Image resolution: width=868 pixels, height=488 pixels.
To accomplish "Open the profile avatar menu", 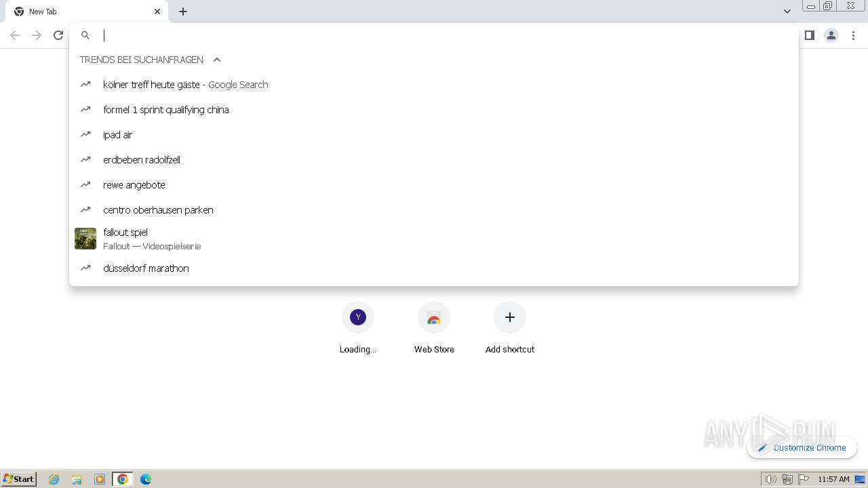I will 831,35.
